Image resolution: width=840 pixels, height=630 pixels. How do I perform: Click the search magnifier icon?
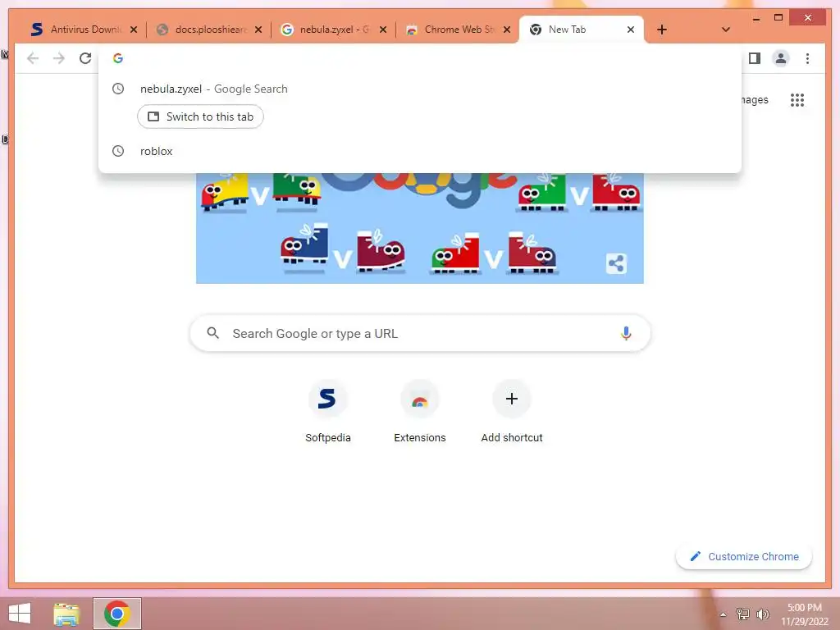[x=212, y=333]
